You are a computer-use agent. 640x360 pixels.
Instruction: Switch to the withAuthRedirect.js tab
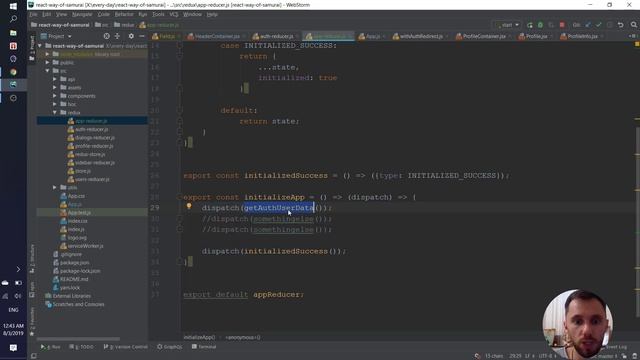coord(420,36)
